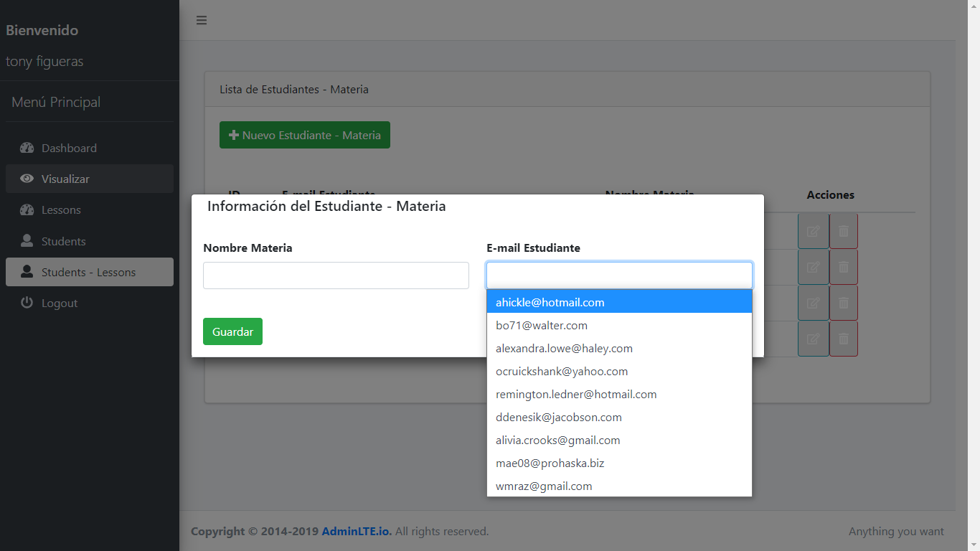This screenshot has height=551, width=980.
Task: Choose ocruickshank@yahoo.com in the email list
Action: coord(562,371)
